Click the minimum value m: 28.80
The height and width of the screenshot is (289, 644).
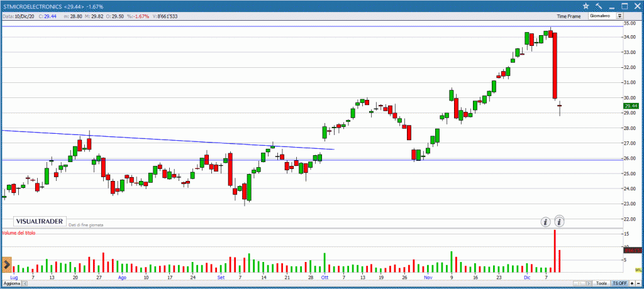74,16
